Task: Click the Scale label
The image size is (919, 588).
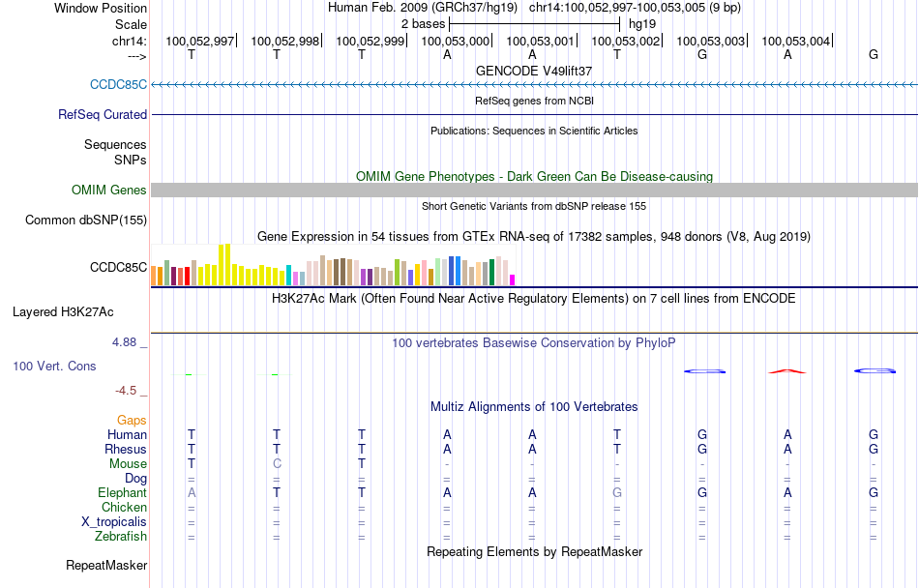Action: (x=132, y=24)
